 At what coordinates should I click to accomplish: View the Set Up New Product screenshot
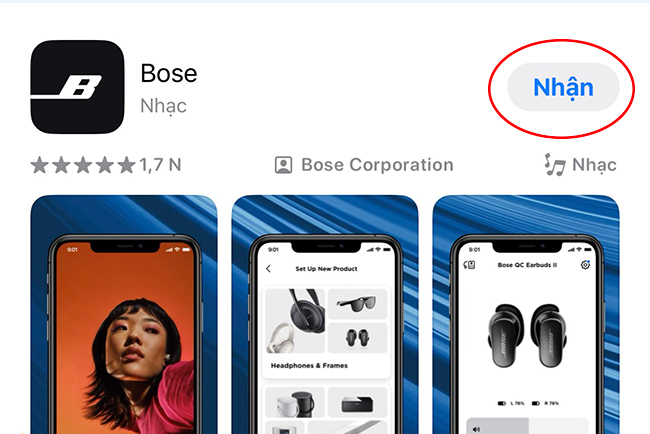coord(325,315)
